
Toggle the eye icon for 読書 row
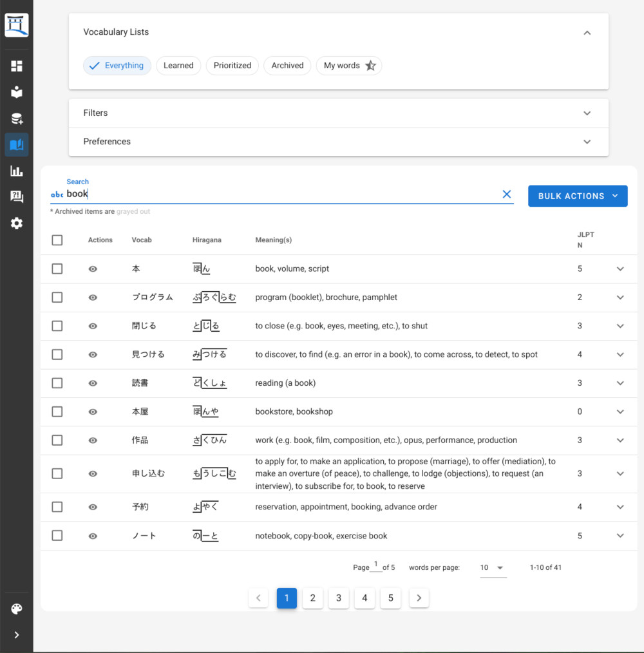pyautogui.click(x=93, y=383)
